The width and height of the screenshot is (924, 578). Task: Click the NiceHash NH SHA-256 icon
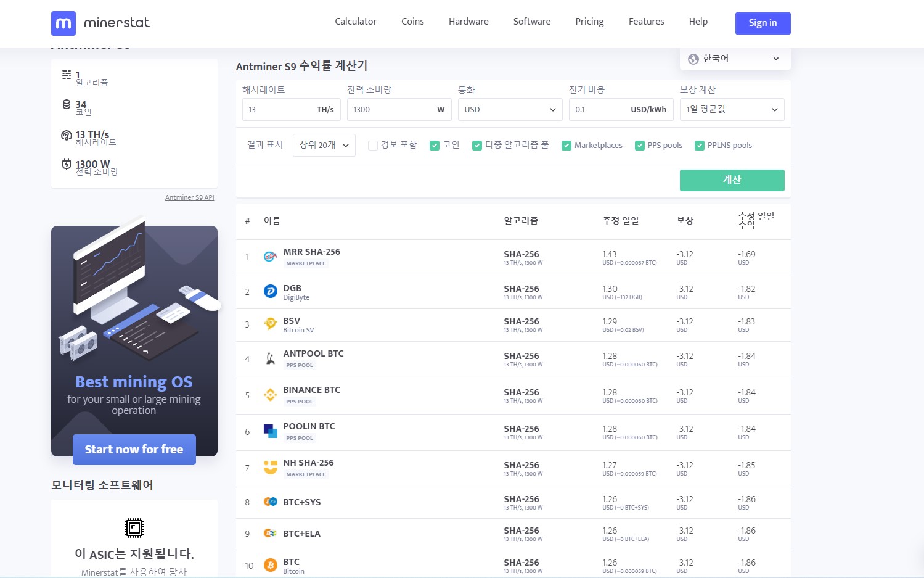[270, 468]
